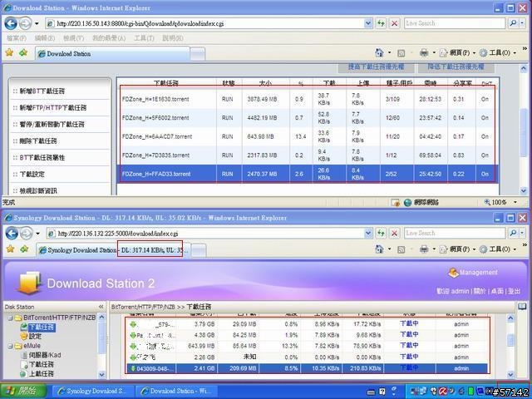Switch to Download Station - Wi... taskbar button

(176, 391)
